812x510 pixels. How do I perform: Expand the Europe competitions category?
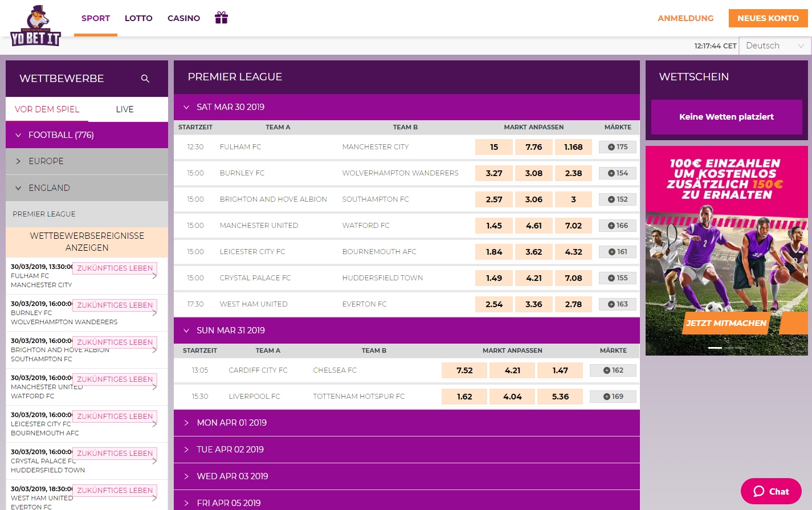pos(46,161)
